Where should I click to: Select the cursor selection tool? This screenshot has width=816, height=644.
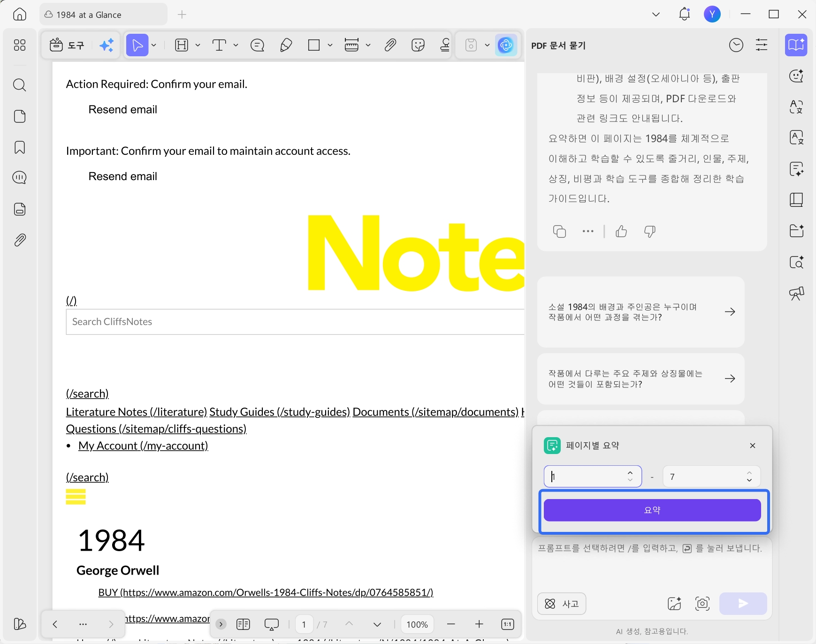tap(137, 45)
